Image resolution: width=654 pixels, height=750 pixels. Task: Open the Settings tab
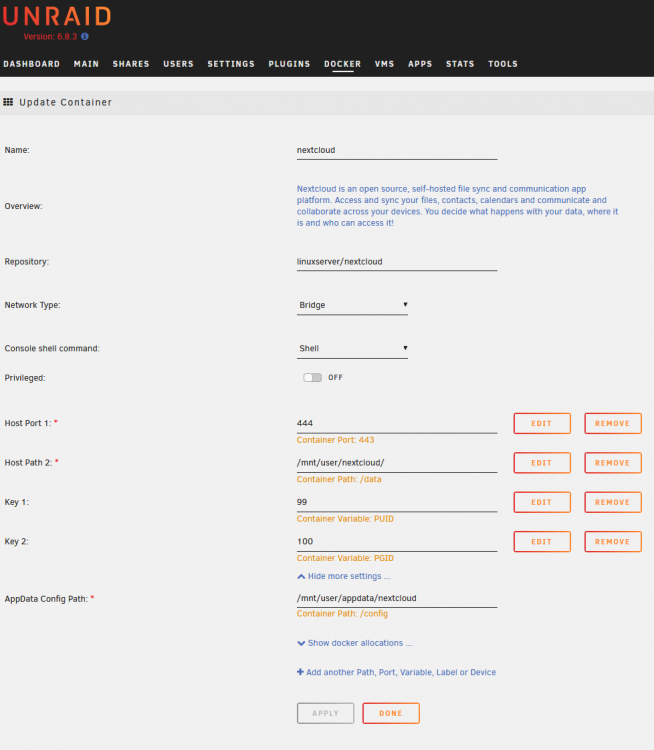[231, 64]
